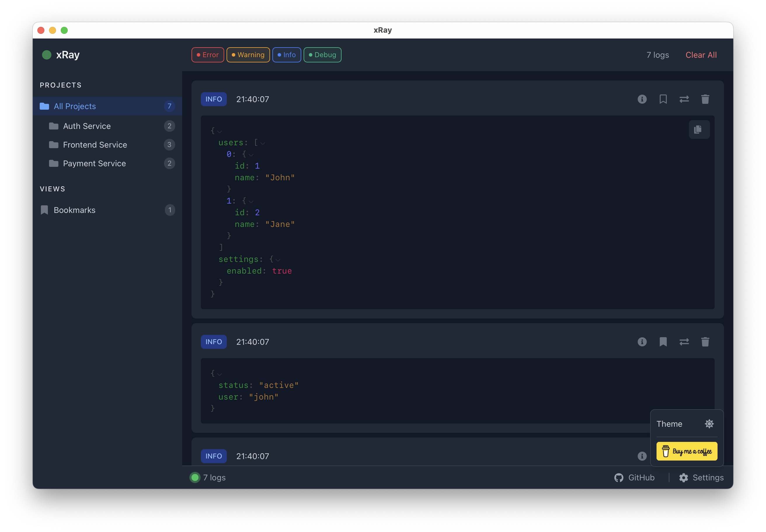766x532 pixels.
Task: Click the Bookmarks ribbon icon in sidebar
Action: (44, 210)
